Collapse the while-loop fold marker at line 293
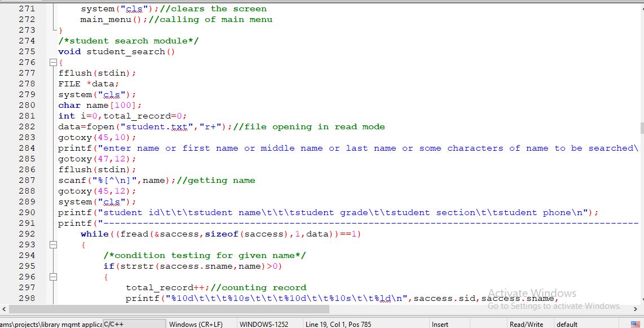644x328 pixels. [52, 244]
